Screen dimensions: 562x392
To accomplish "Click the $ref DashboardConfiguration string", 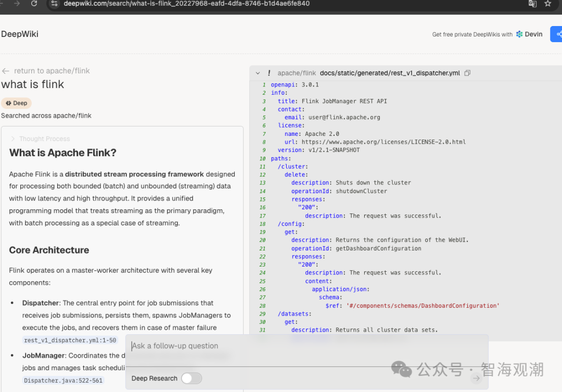I will [423, 306].
